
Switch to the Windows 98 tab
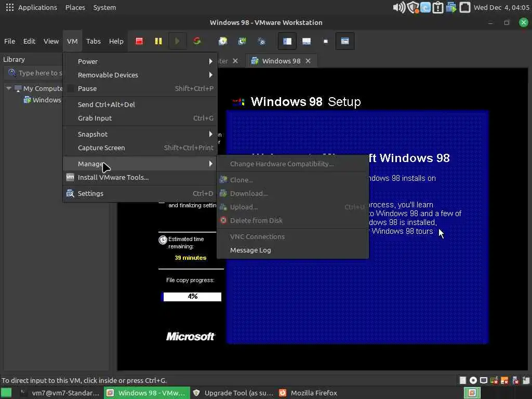tap(281, 61)
